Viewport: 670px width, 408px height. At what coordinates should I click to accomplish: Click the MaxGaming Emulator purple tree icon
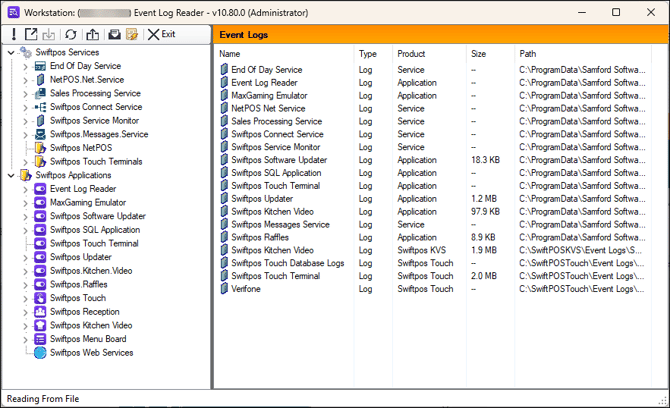pos(40,203)
